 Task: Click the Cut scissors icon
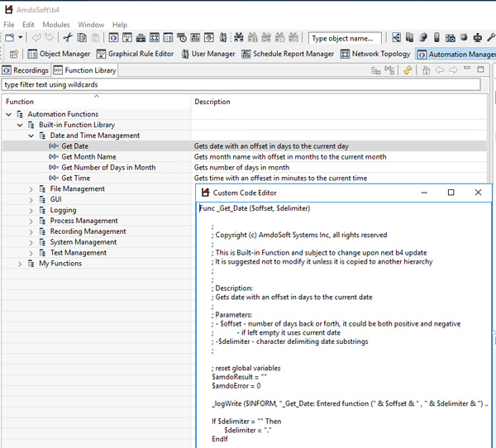click(68, 38)
